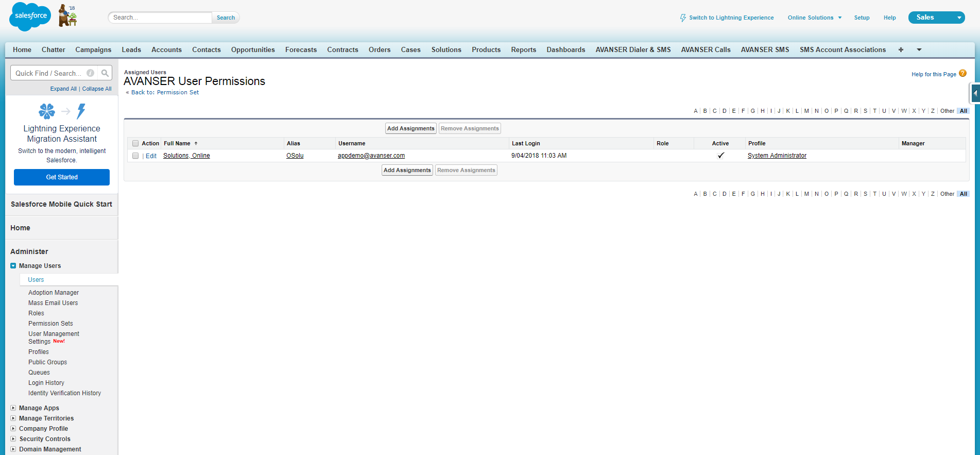The width and height of the screenshot is (980, 455).
Task: Expand the Manage Territories section
Action: (x=13, y=418)
